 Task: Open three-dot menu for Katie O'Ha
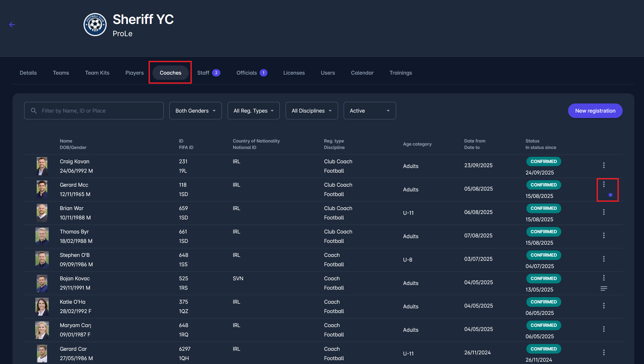604,306
